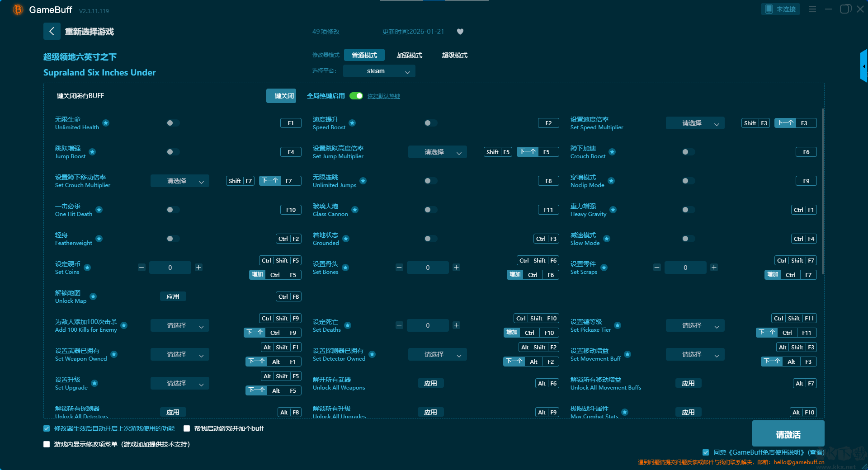Image resolution: width=868 pixels, height=470 pixels.
Task: Turn on the One Hit Death toggle
Action: click(x=173, y=210)
